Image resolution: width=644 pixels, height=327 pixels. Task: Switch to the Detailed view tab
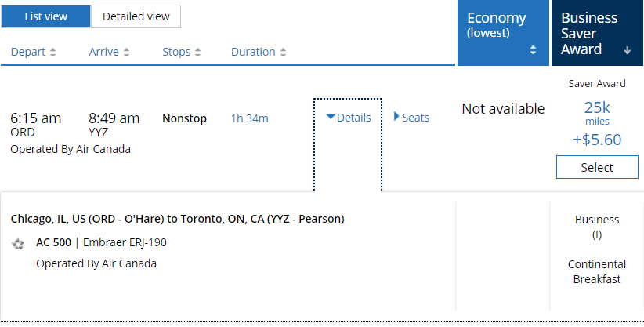pyautogui.click(x=136, y=16)
